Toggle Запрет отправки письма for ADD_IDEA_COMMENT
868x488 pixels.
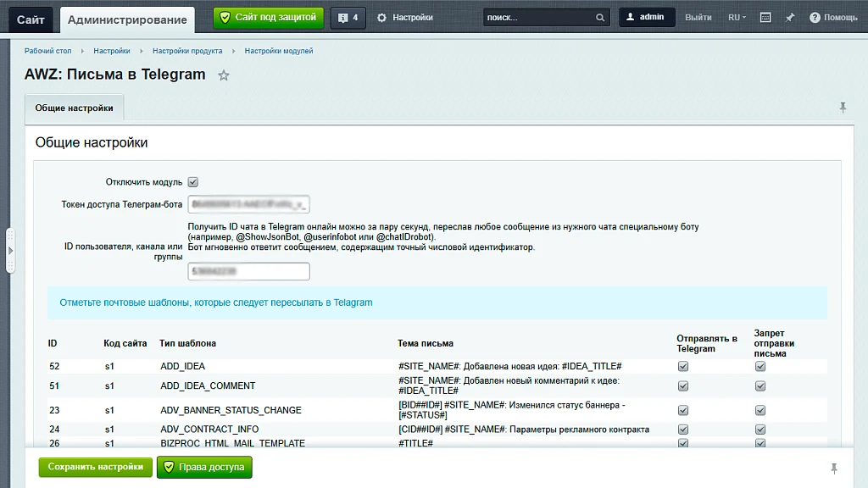pyautogui.click(x=760, y=386)
